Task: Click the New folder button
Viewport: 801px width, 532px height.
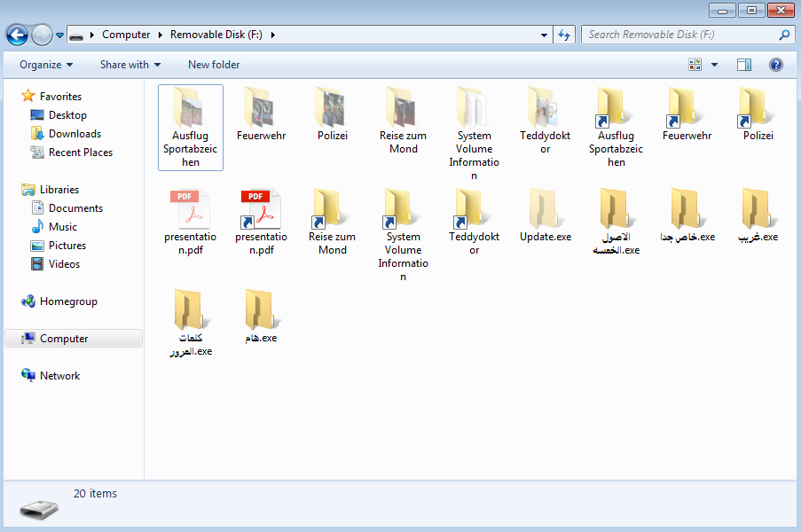Action: point(214,65)
